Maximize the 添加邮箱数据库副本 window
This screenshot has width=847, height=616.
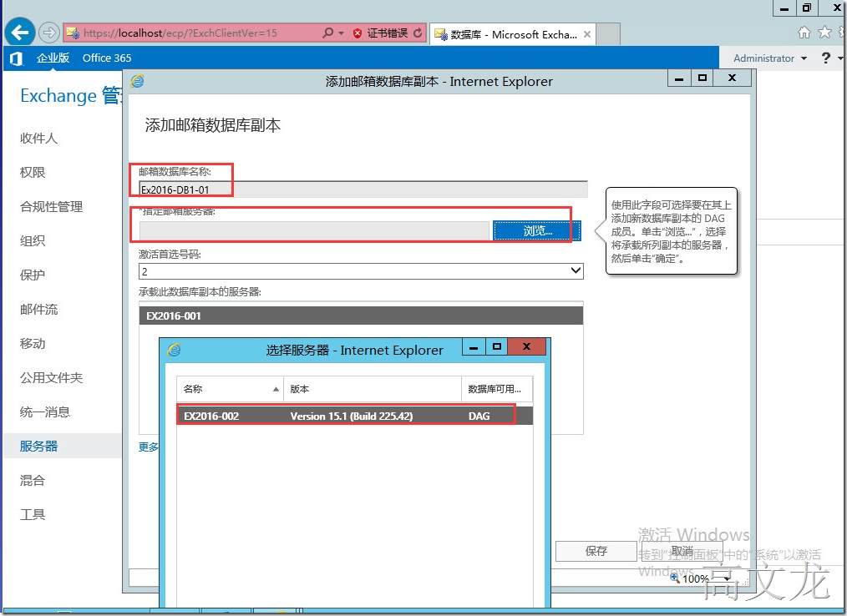click(x=702, y=78)
